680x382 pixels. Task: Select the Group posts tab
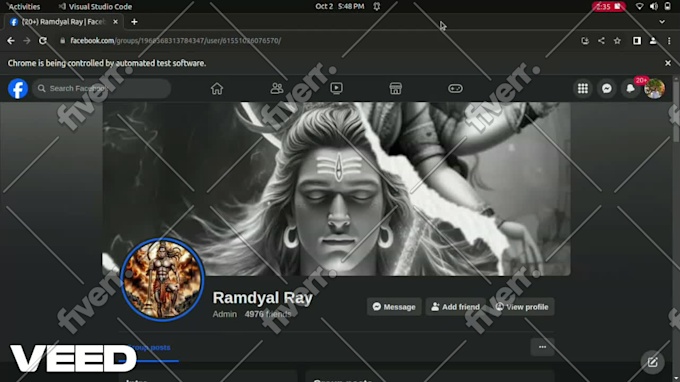(149, 348)
